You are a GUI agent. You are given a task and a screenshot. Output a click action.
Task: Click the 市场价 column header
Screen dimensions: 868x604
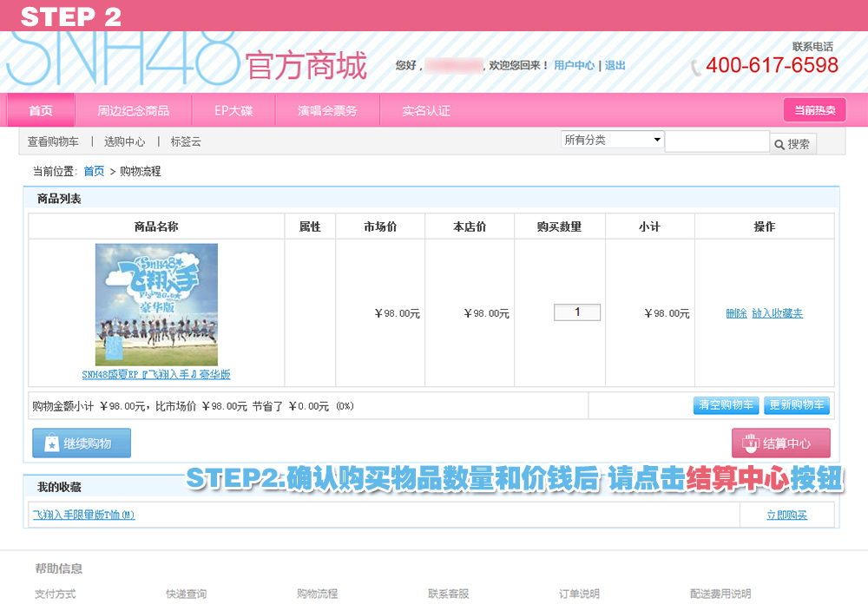click(x=380, y=226)
